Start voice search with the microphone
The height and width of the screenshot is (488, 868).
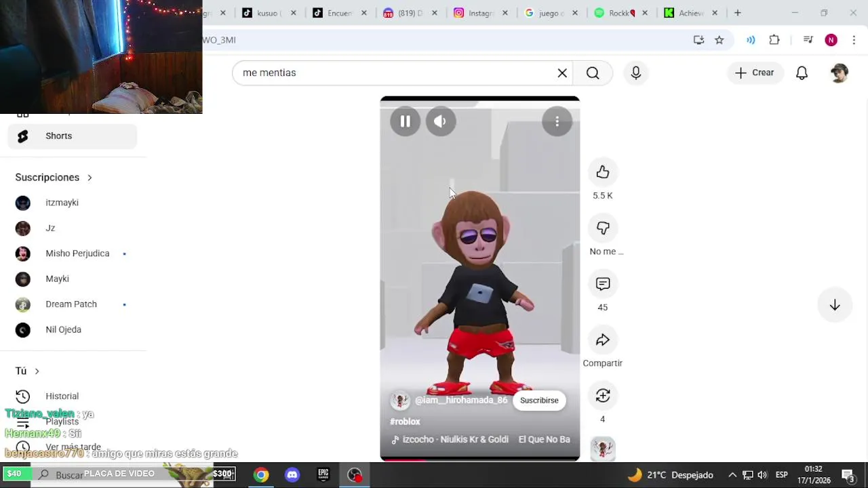pos(636,73)
